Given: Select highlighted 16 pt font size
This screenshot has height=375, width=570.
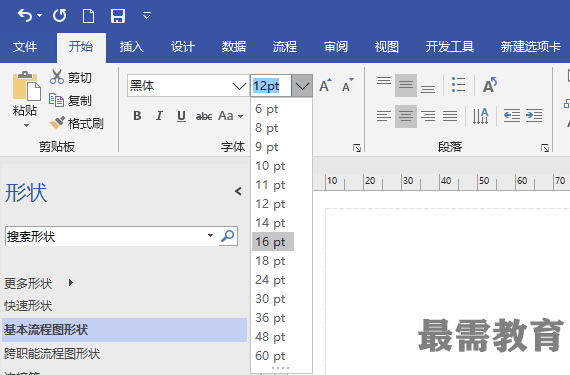Looking at the screenshot, I should pos(273,242).
